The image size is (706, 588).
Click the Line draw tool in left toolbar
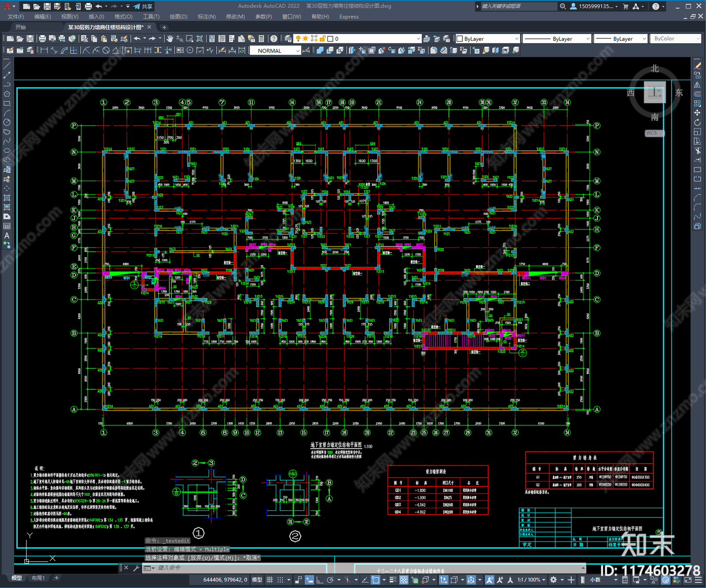coord(7,66)
